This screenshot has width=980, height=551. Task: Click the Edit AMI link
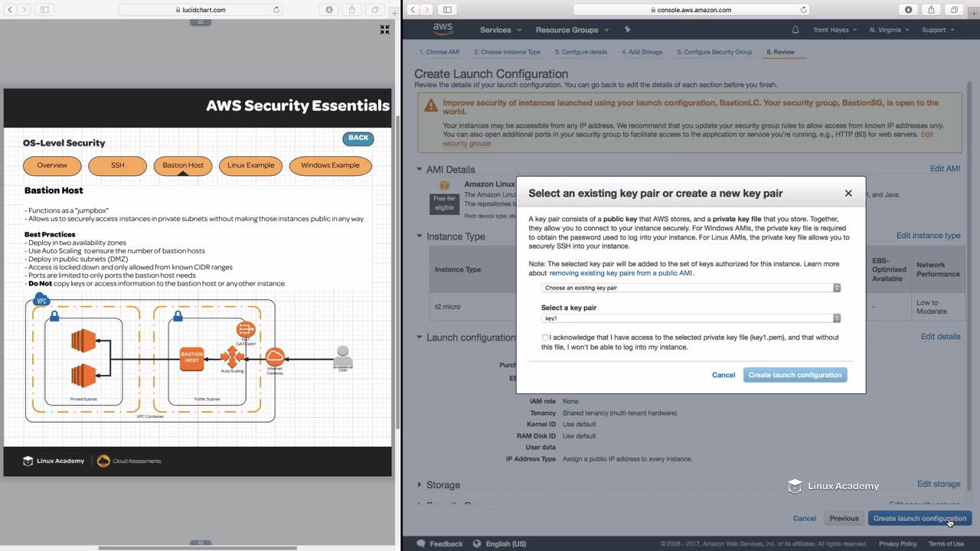tap(945, 168)
